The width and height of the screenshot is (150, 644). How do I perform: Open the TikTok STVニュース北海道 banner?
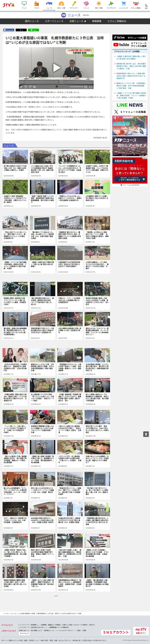(x=130, y=37)
